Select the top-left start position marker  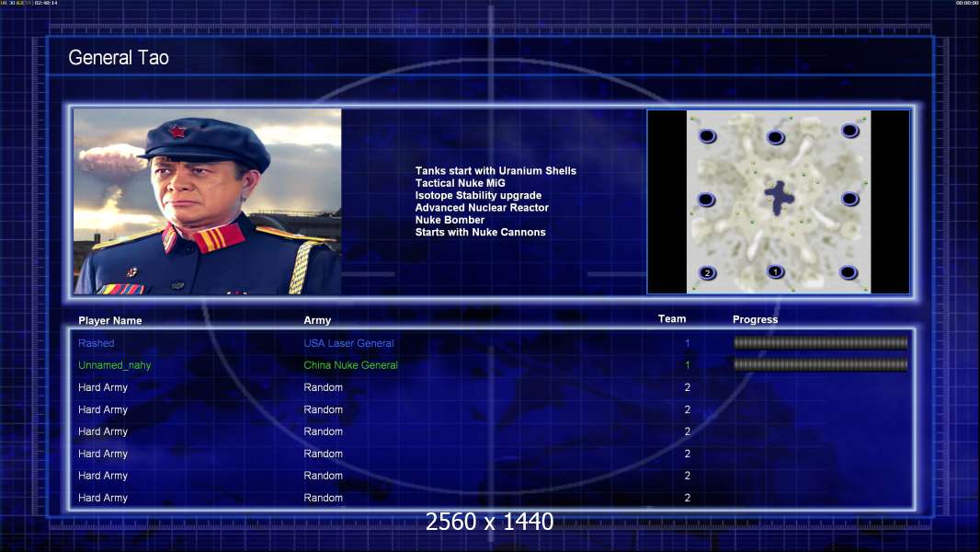pyautogui.click(x=707, y=136)
